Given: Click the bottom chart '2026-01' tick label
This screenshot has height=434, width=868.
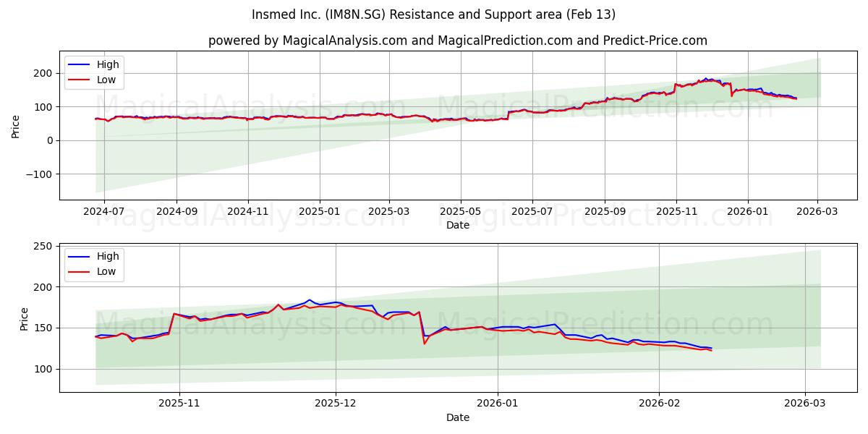Looking at the screenshot, I should click(x=498, y=403).
